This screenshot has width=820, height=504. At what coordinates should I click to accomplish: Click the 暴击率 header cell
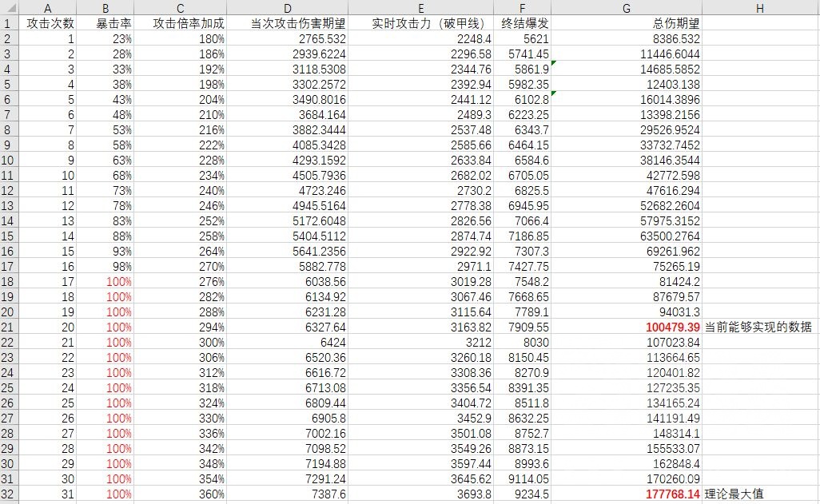tap(105, 23)
